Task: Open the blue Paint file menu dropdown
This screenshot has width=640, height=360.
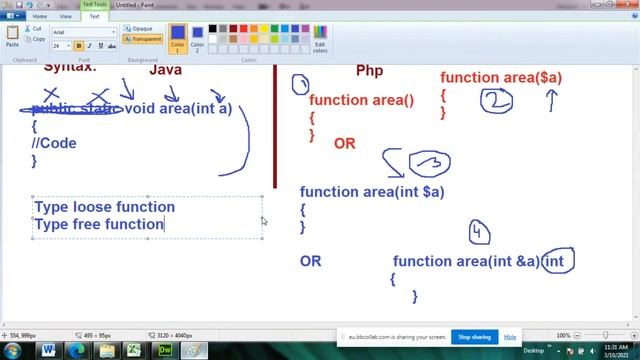Action: point(13,16)
